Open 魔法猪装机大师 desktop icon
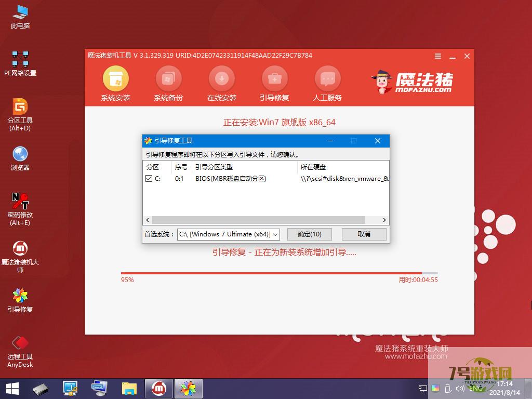532x399 pixels. [x=20, y=257]
